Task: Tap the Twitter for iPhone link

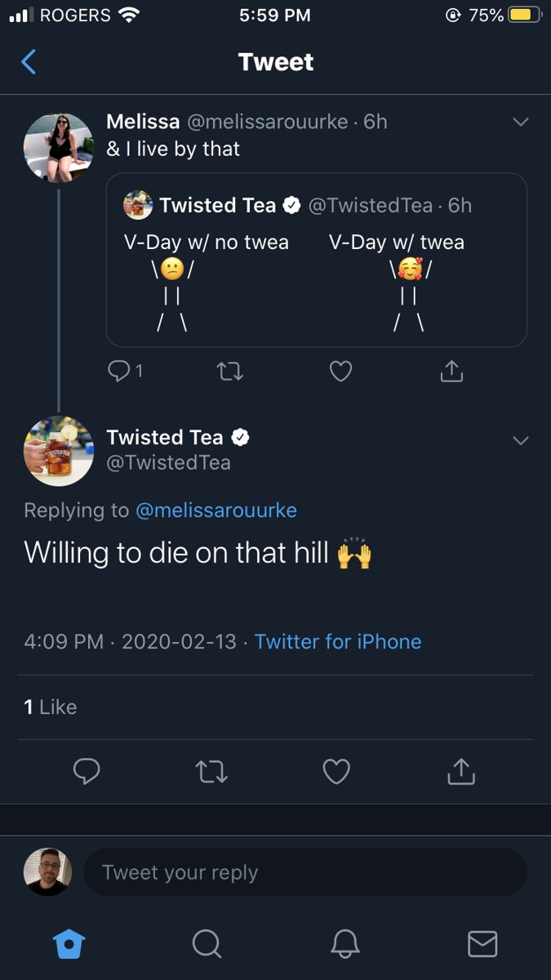Action: pyautogui.click(x=338, y=641)
